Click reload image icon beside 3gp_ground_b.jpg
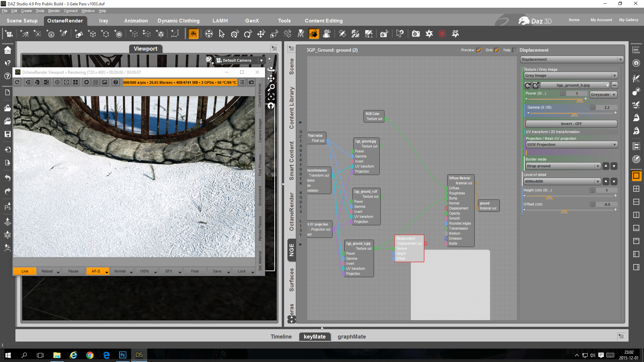This screenshot has width=644, height=362. click(x=528, y=85)
